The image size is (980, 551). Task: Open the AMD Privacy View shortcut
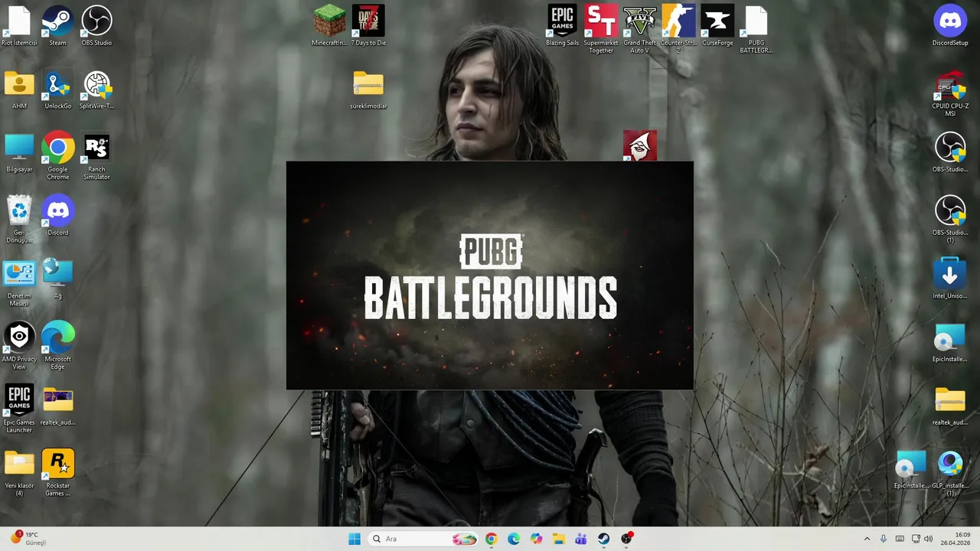click(19, 346)
